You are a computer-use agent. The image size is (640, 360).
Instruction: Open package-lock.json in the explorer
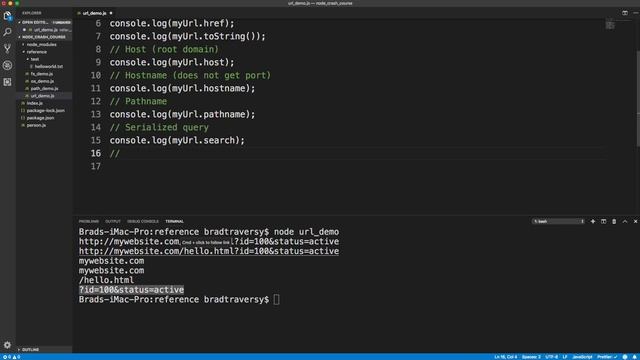pos(45,111)
